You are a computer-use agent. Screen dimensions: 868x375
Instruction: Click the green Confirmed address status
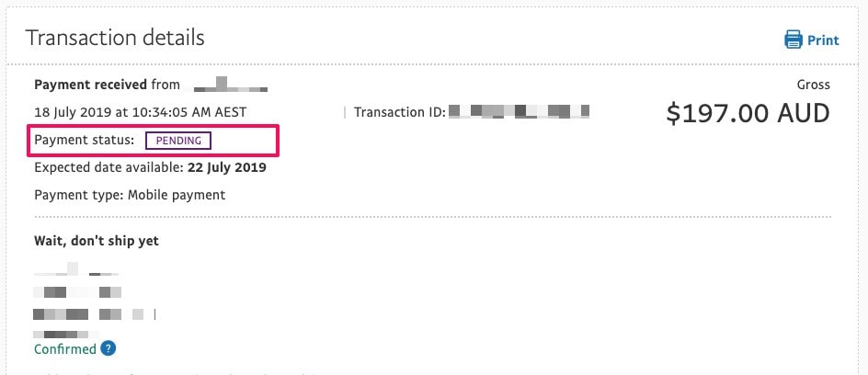(64, 349)
